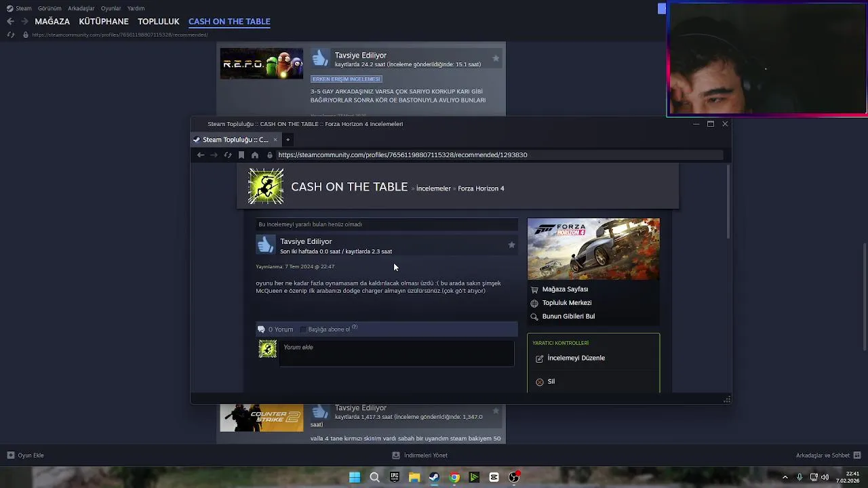Open İndirmeleri Yönet downloads manager
Image resolution: width=868 pixels, height=488 pixels.
tap(420, 455)
